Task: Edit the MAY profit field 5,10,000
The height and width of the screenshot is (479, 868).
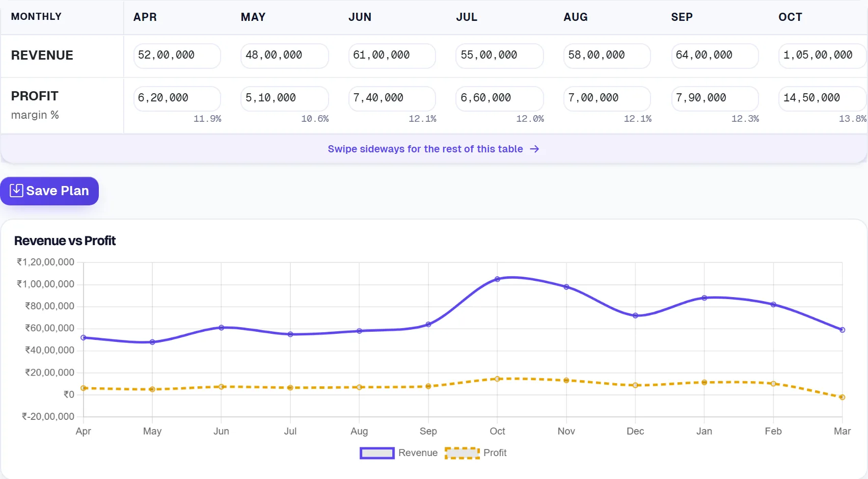Action: 284,98
